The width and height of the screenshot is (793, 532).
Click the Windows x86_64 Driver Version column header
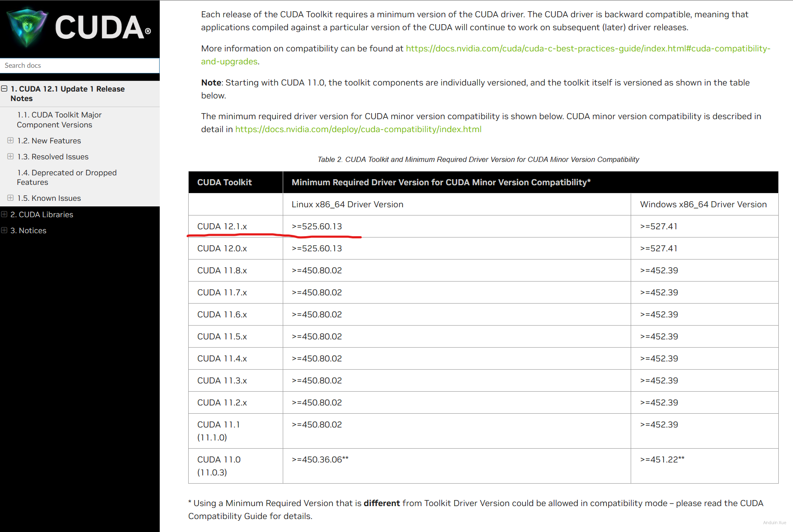point(703,205)
